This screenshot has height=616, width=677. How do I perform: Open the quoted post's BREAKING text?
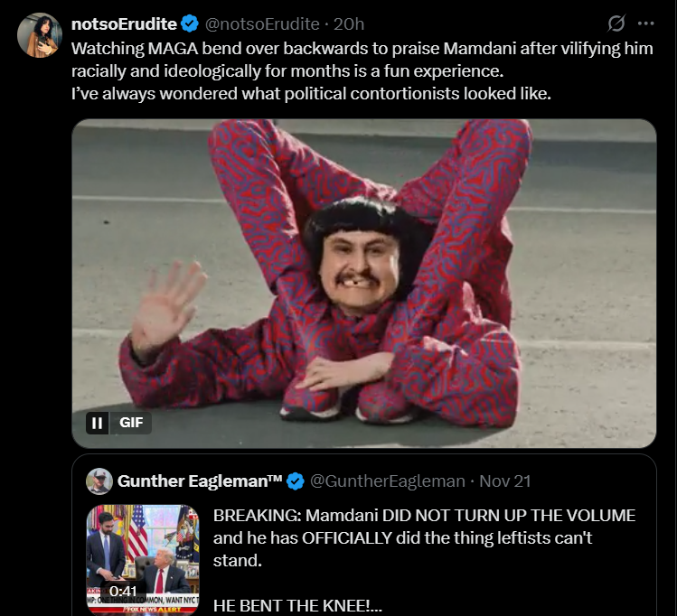point(425,538)
